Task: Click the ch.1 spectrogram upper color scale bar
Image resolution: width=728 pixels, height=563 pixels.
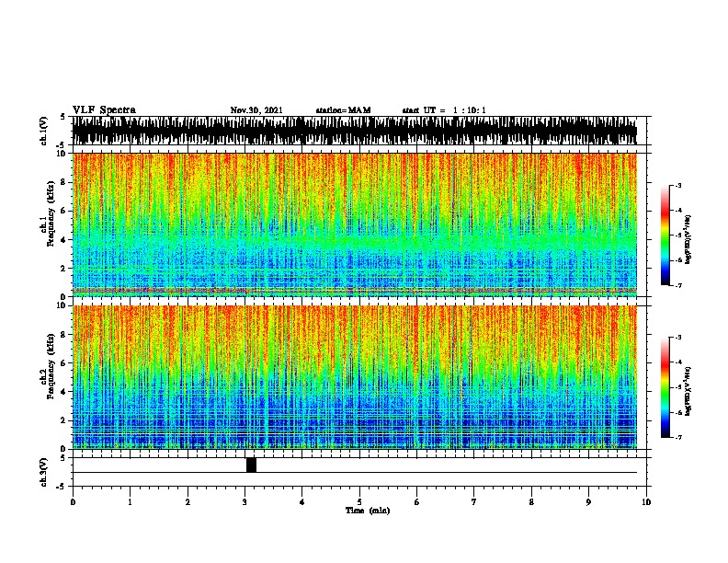Action: tap(665, 236)
